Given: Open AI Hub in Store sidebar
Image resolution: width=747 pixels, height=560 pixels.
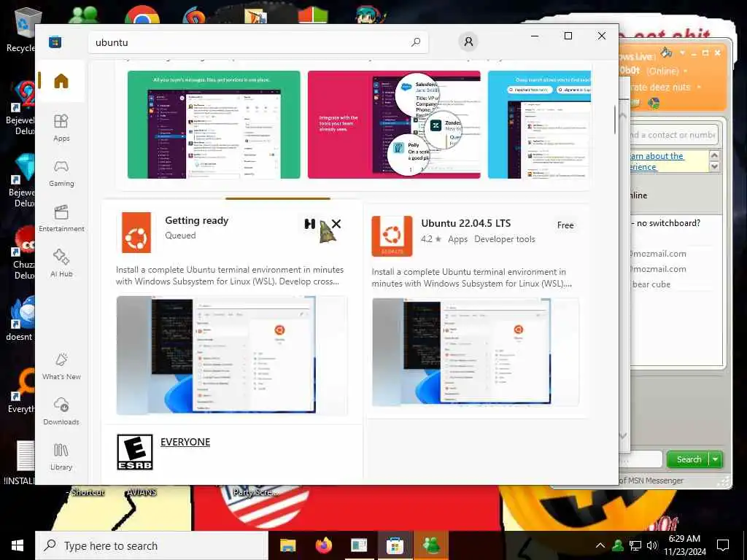Looking at the screenshot, I should pos(61,263).
